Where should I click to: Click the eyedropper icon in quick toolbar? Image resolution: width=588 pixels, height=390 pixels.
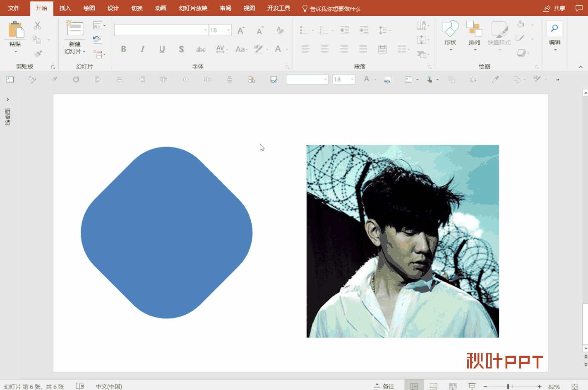(495, 79)
